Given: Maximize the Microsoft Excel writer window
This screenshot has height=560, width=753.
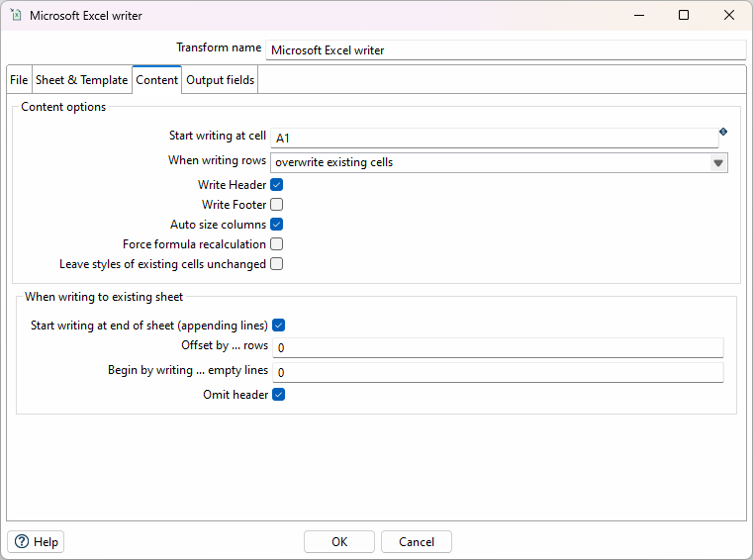Looking at the screenshot, I should pyautogui.click(x=684, y=16).
